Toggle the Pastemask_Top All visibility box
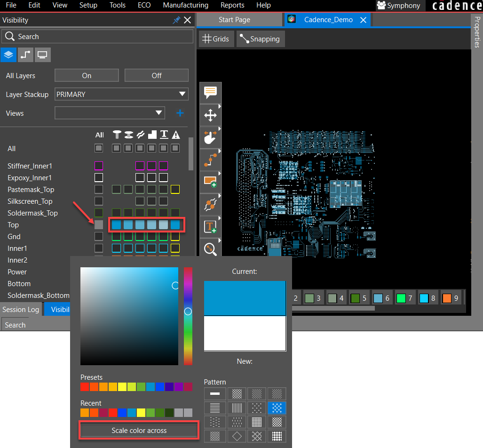Image resolution: width=483 pixels, height=448 pixels. tap(99, 189)
